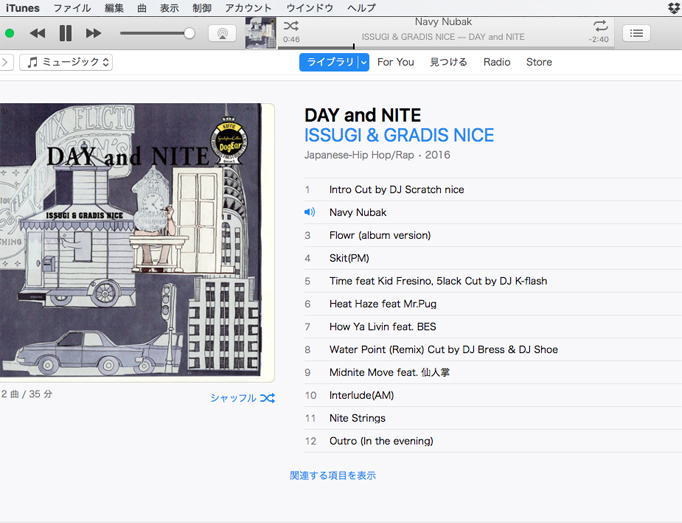Select track Interlude(AM)
Screen dimensions: 682x523
(493, 395)
